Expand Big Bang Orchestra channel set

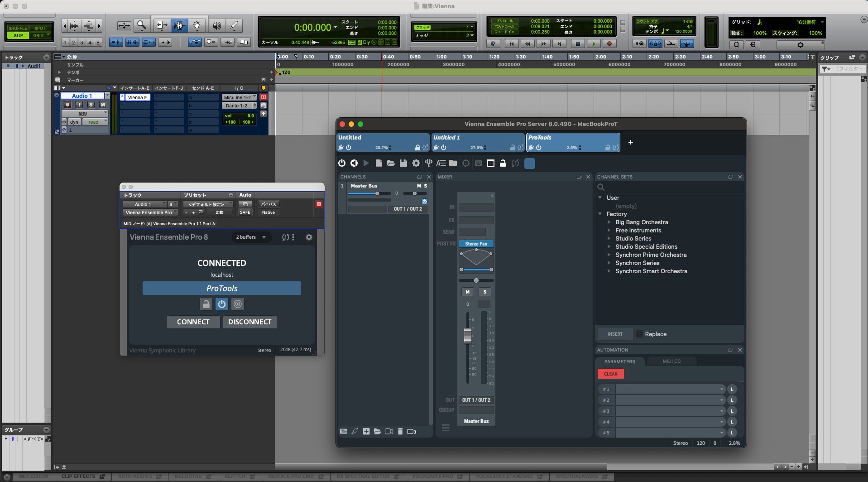tap(609, 222)
